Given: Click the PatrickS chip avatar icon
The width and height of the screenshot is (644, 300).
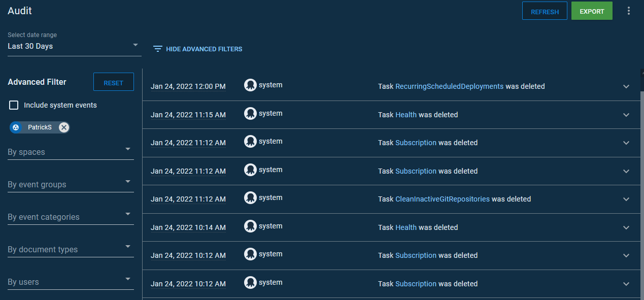Looking at the screenshot, I should click(16, 127).
